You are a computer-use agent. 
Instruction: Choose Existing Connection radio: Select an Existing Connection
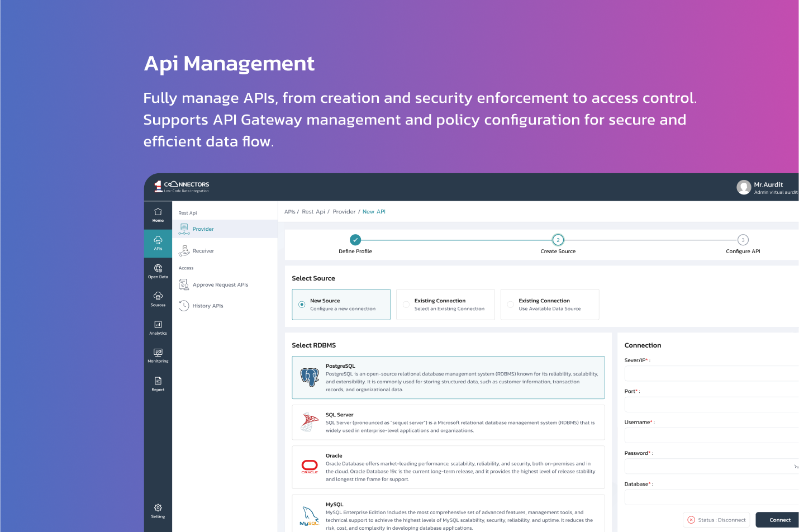point(406,305)
